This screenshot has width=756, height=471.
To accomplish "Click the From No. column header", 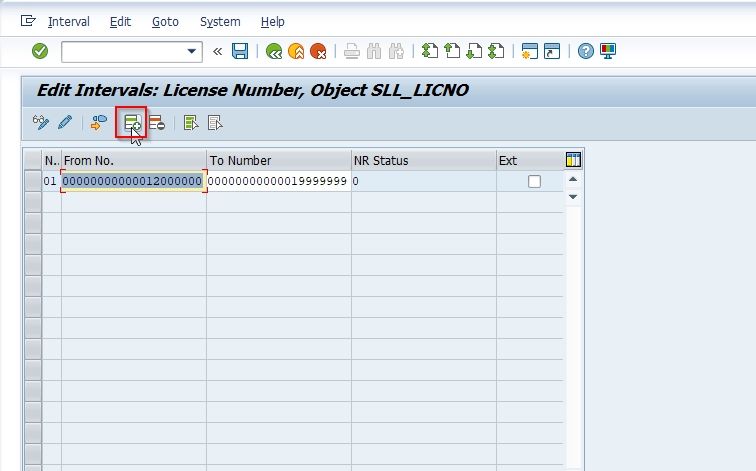I will point(134,160).
